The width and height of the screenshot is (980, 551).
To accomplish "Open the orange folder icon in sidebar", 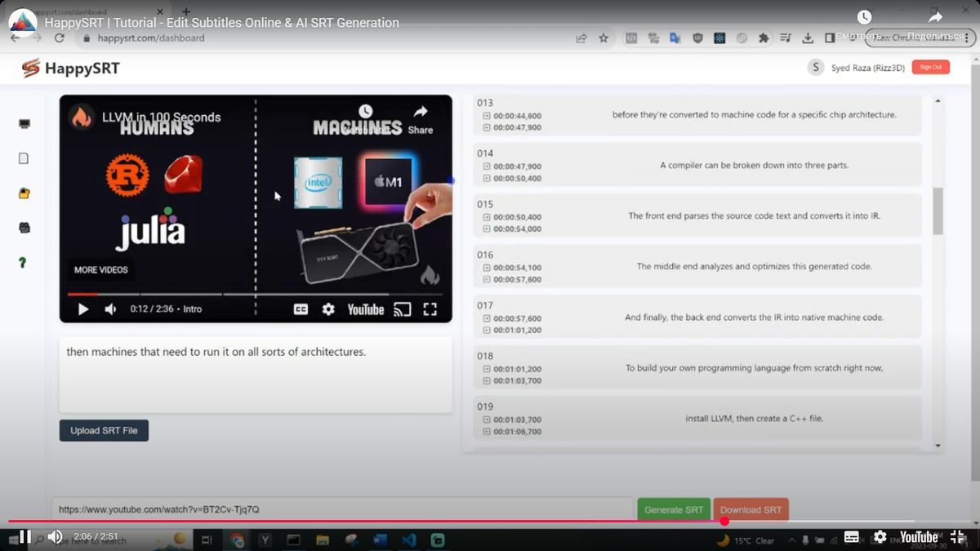I will [x=24, y=193].
